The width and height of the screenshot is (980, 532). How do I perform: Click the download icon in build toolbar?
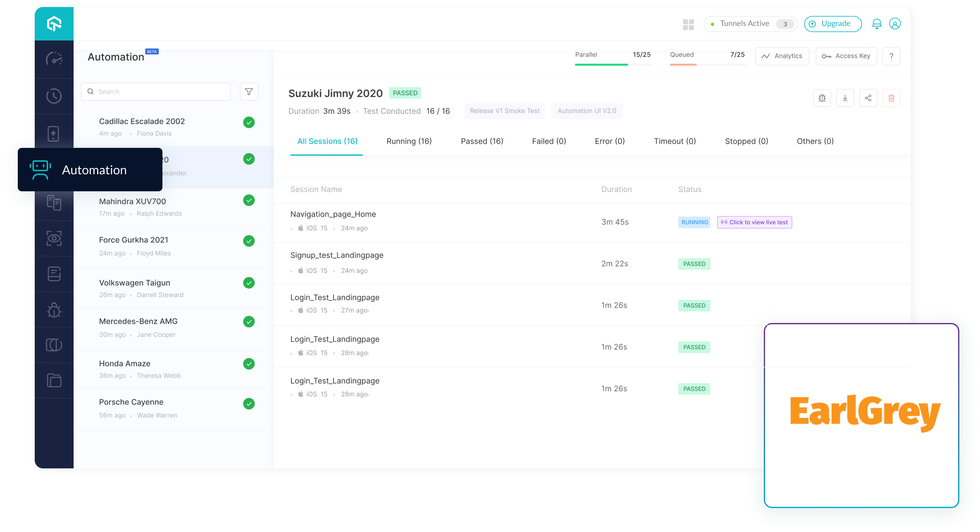pyautogui.click(x=845, y=98)
